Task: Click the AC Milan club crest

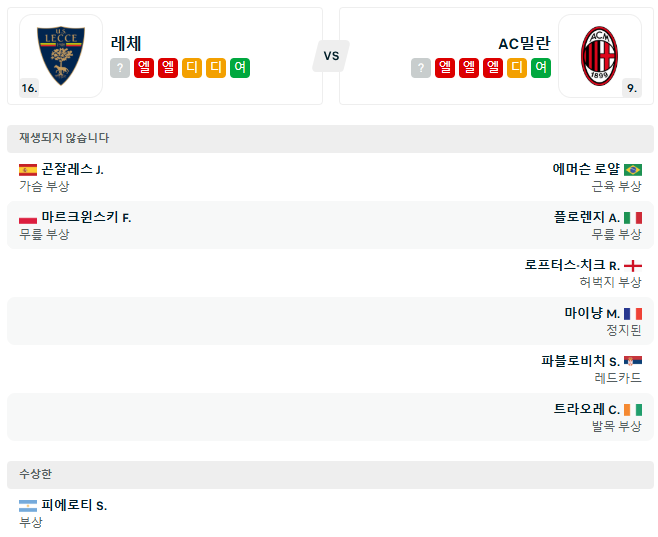Action: (x=600, y=55)
